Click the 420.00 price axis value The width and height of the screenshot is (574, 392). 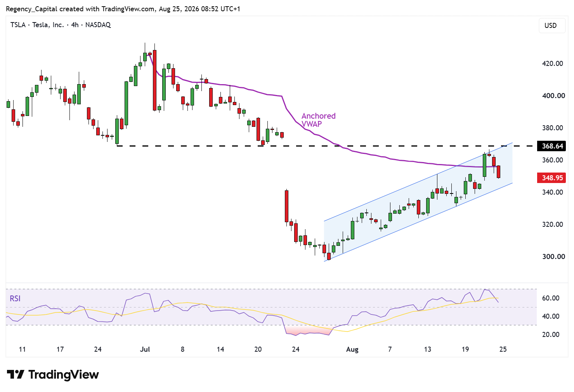(553, 64)
